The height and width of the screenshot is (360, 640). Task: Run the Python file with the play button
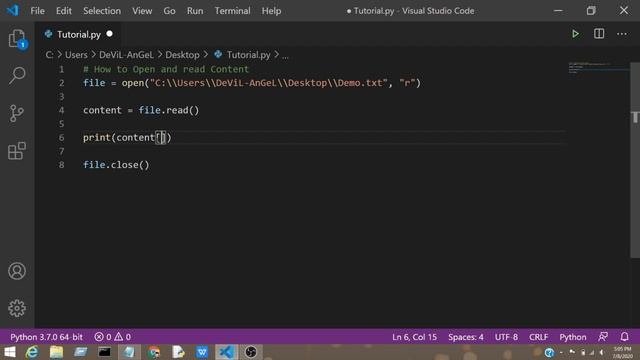click(575, 34)
